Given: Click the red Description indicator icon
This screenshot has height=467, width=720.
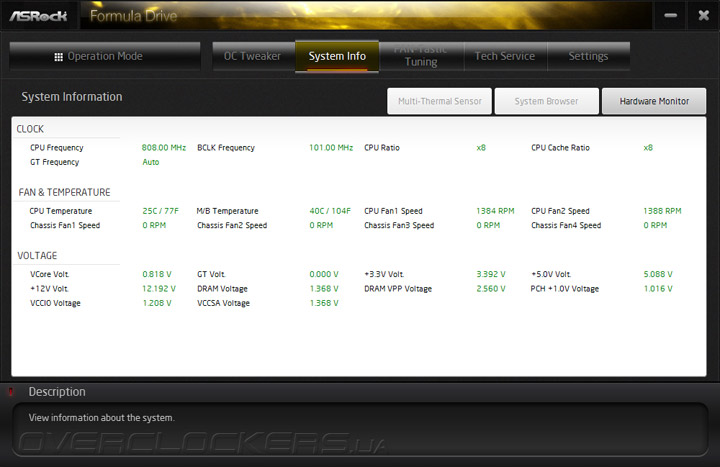Looking at the screenshot, I should 11,392.
